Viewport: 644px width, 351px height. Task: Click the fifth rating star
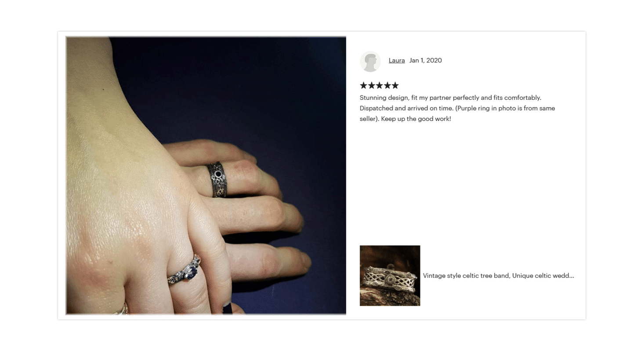(395, 85)
